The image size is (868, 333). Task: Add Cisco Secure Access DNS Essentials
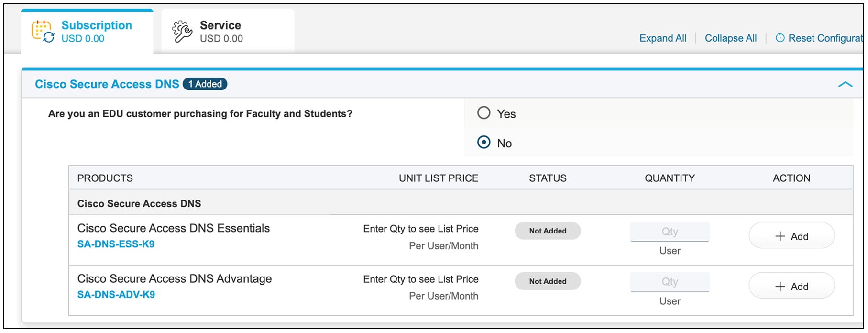point(791,236)
